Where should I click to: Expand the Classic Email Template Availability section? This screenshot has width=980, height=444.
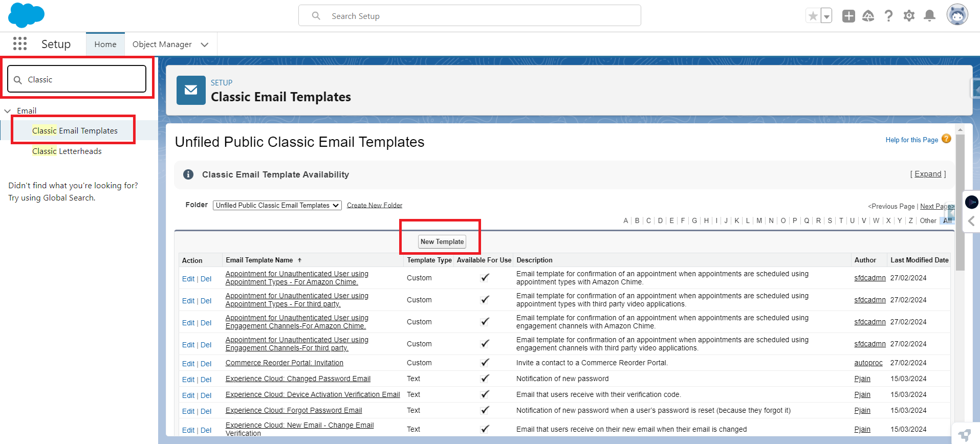[x=928, y=174]
